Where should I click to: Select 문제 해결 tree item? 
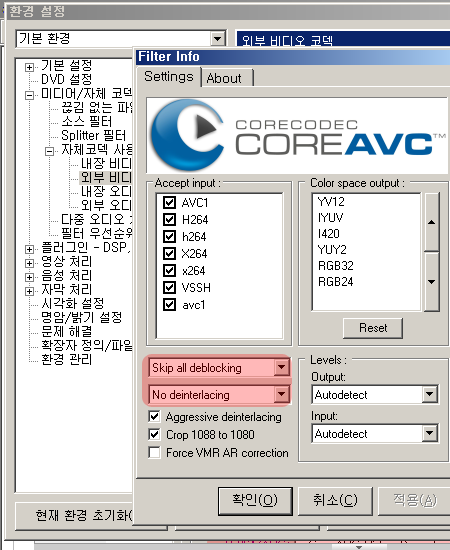point(66,331)
